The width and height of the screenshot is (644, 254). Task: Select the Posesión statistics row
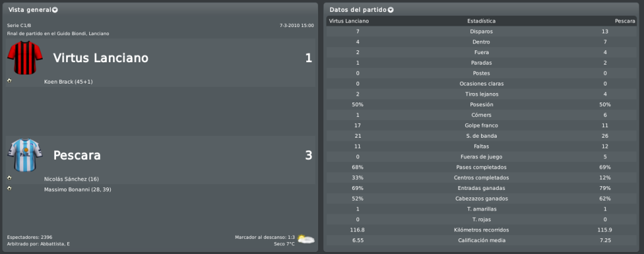481,104
